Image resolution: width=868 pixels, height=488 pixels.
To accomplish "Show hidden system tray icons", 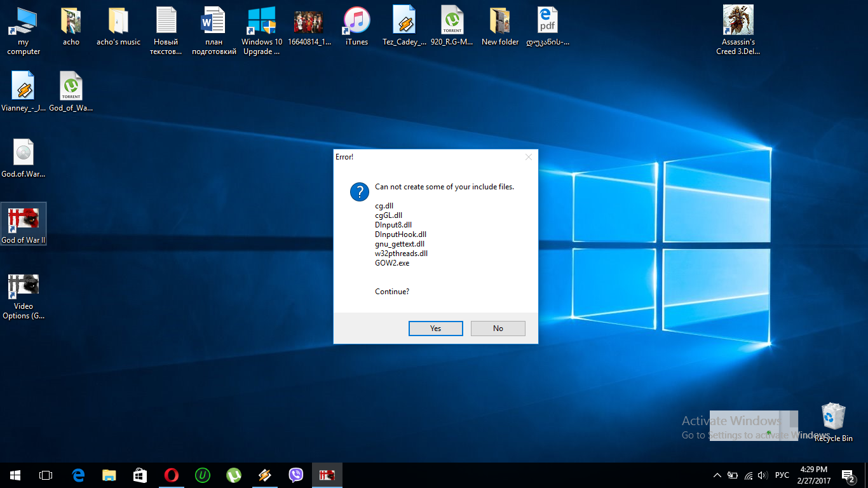I will (717, 475).
